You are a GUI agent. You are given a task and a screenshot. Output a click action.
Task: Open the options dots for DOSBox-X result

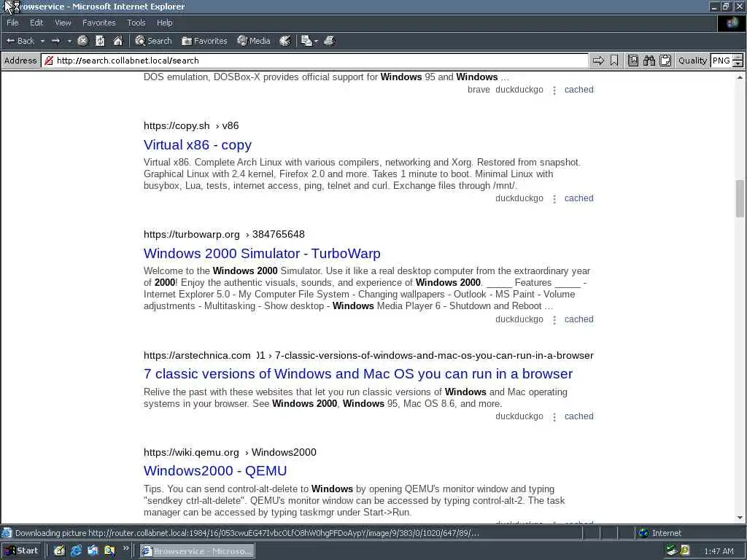point(554,90)
